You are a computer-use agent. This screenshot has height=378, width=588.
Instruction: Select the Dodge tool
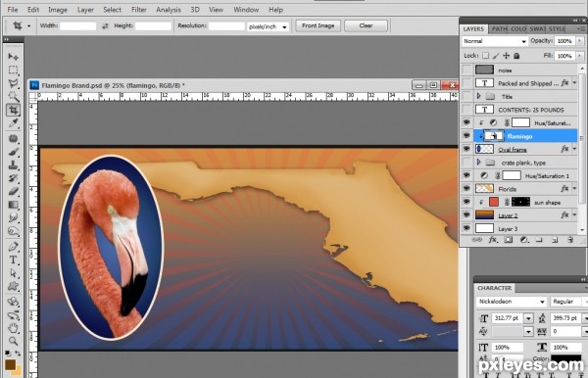pos(13,231)
